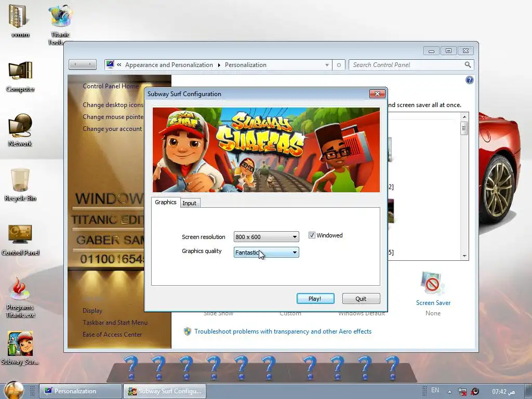532x399 pixels.
Task: Click the shield icon beside Troubleshoot link
Action: click(x=187, y=331)
